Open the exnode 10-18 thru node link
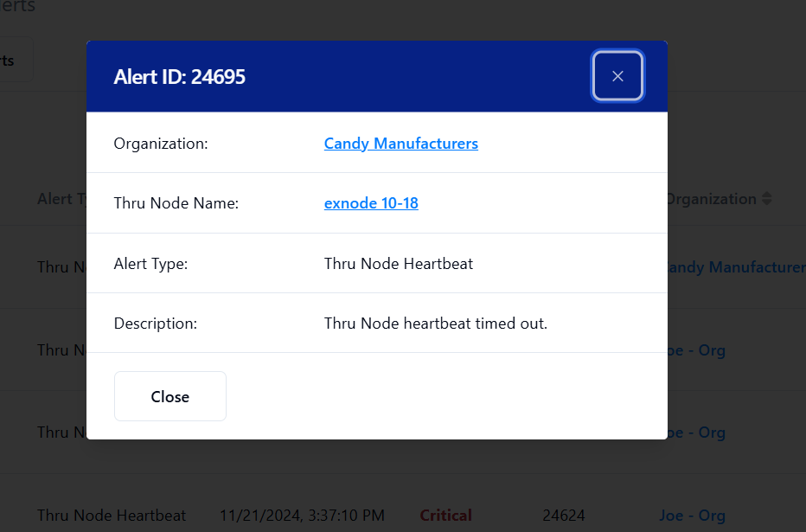 (371, 203)
